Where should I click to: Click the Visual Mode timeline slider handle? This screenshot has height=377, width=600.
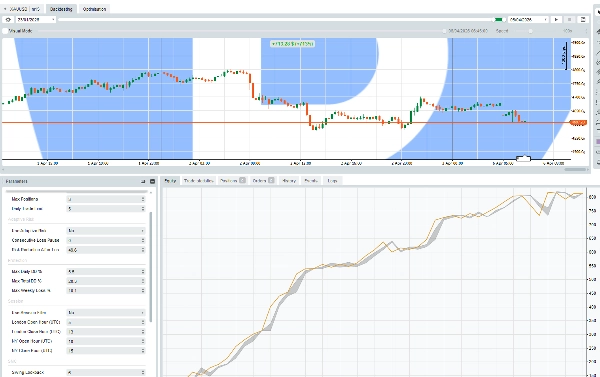444,31
